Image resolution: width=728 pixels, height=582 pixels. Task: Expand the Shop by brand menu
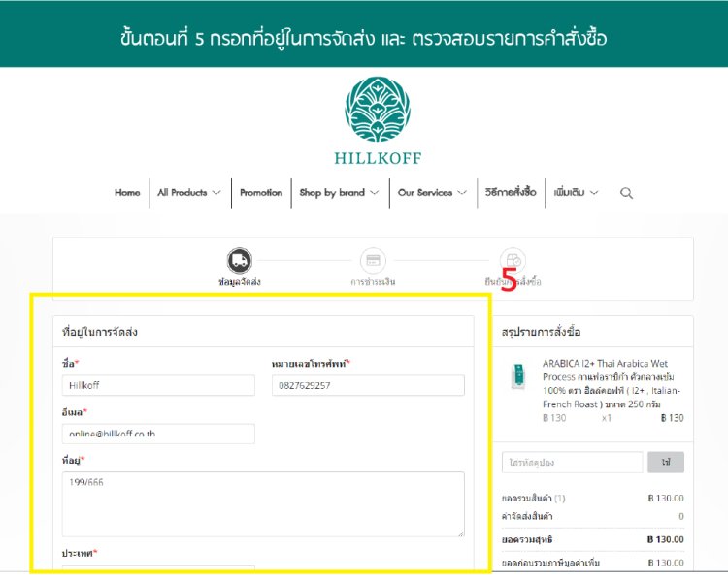coord(338,193)
